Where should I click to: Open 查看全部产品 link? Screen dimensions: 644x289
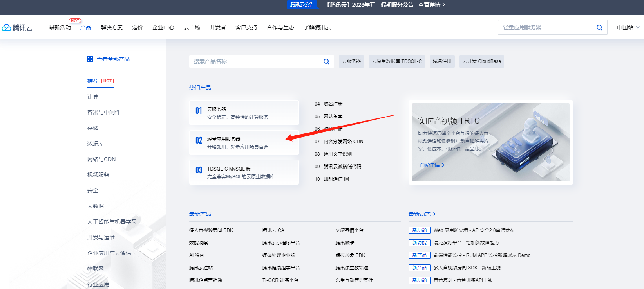[113, 59]
